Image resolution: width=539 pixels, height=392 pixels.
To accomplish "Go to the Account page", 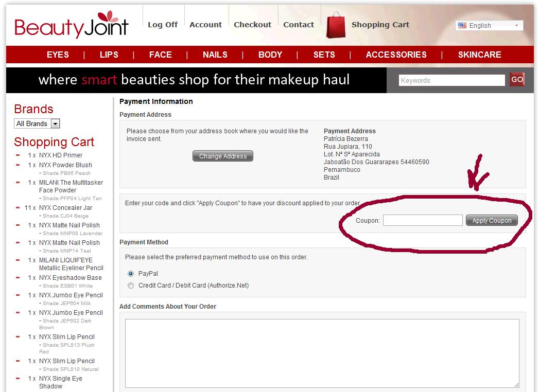I will [205, 25].
